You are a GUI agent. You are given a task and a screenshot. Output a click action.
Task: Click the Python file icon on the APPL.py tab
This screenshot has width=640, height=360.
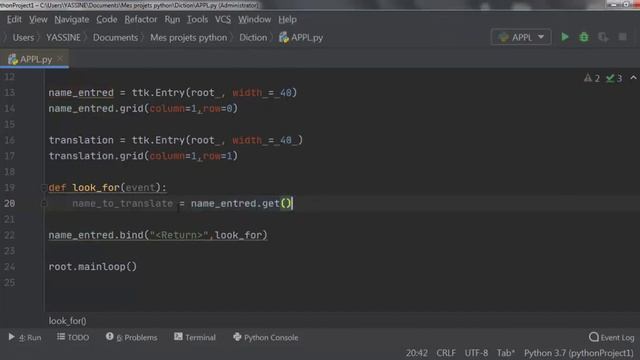click(x=13, y=59)
